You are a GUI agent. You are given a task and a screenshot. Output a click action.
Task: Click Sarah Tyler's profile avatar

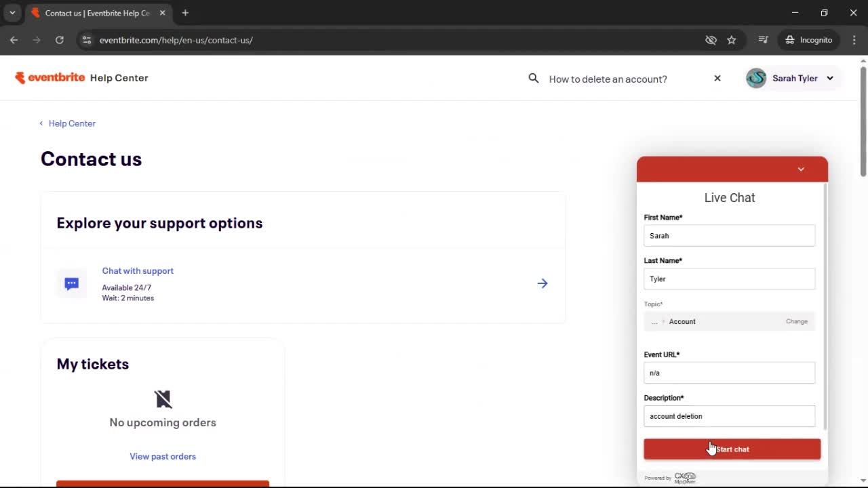pos(756,78)
